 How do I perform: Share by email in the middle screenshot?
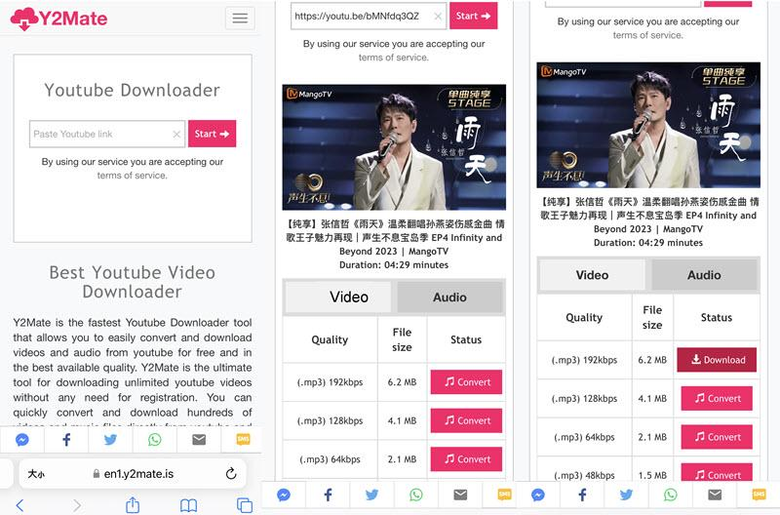[x=460, y=495]
